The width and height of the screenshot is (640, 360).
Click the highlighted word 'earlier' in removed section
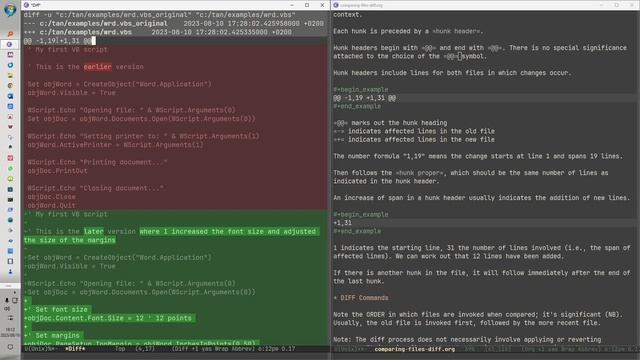point(98,67)
